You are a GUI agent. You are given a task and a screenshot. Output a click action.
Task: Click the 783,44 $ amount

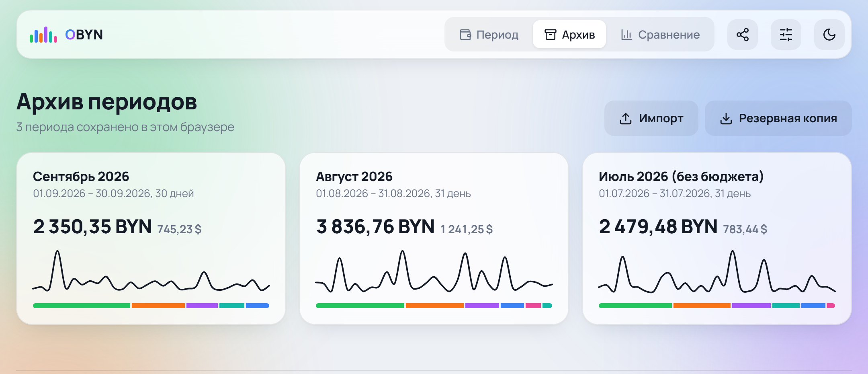point(745,229)
